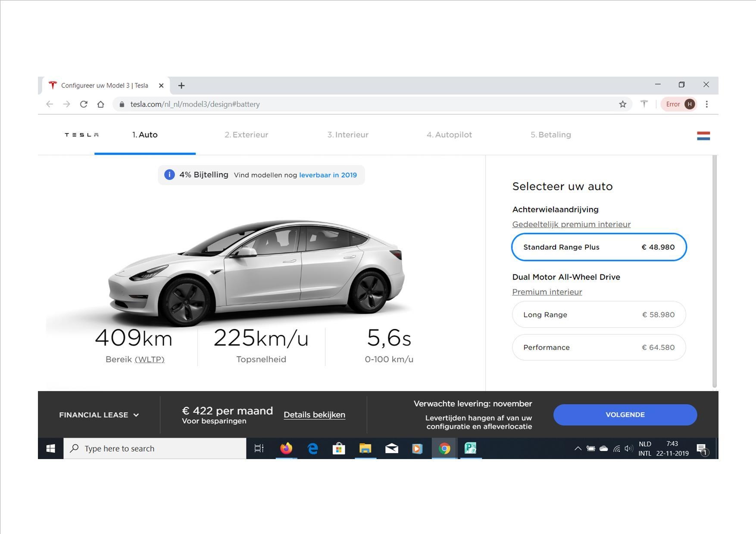Show hidden system tray icons
Screen dimensions: 756x534
(578, 448)
